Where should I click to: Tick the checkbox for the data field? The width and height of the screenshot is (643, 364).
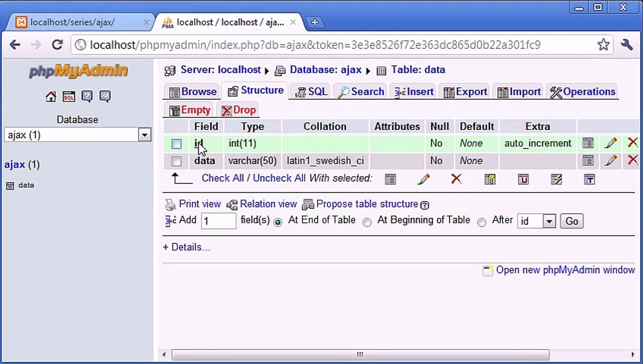coord(176,161)
